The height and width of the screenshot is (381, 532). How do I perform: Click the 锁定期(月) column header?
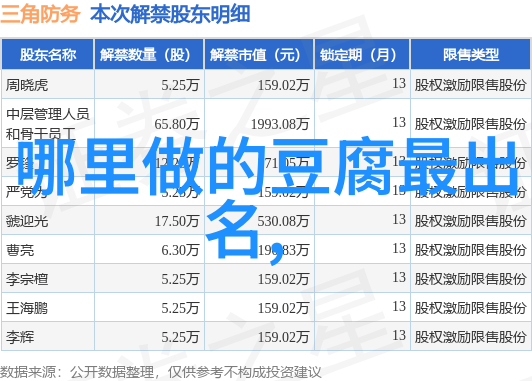[x=362, y=55]
